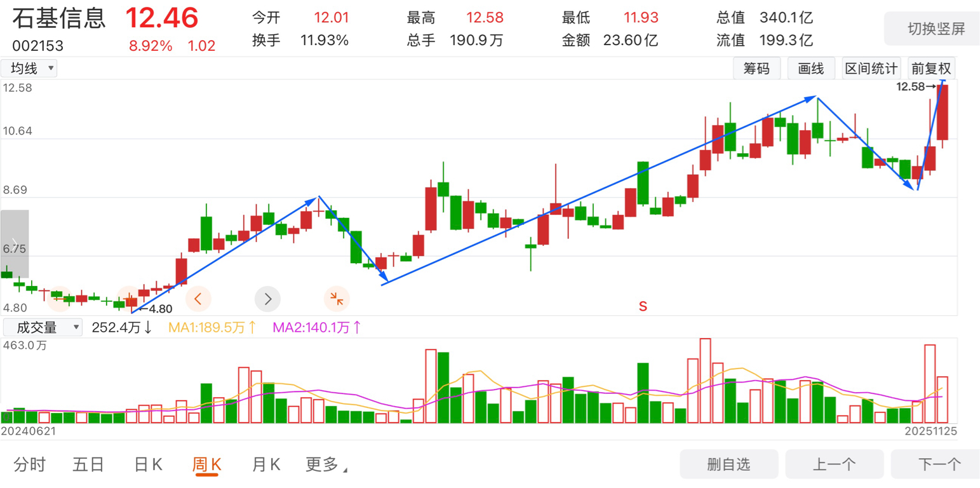980x488 pixels.
Task: Switch to the 日K tab
Action: click(148, 464)
